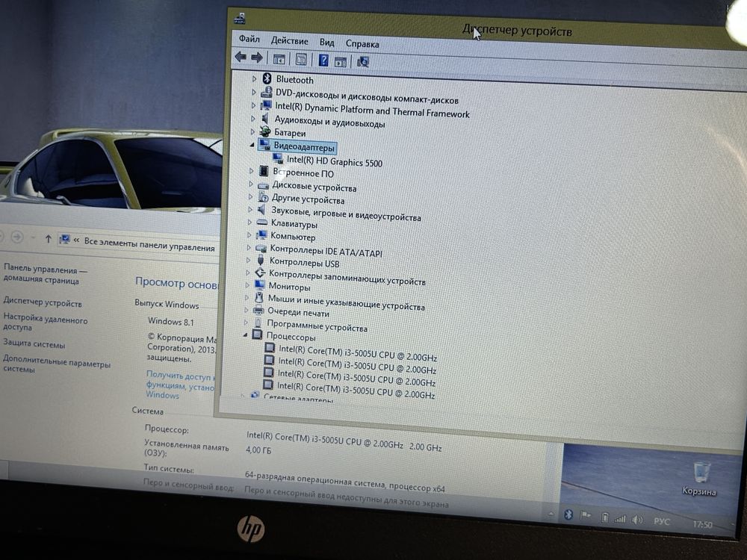
Task: Click the Back arrow in Device Manager toolbar
Action: pyautogui.click(x=241, y=57)
